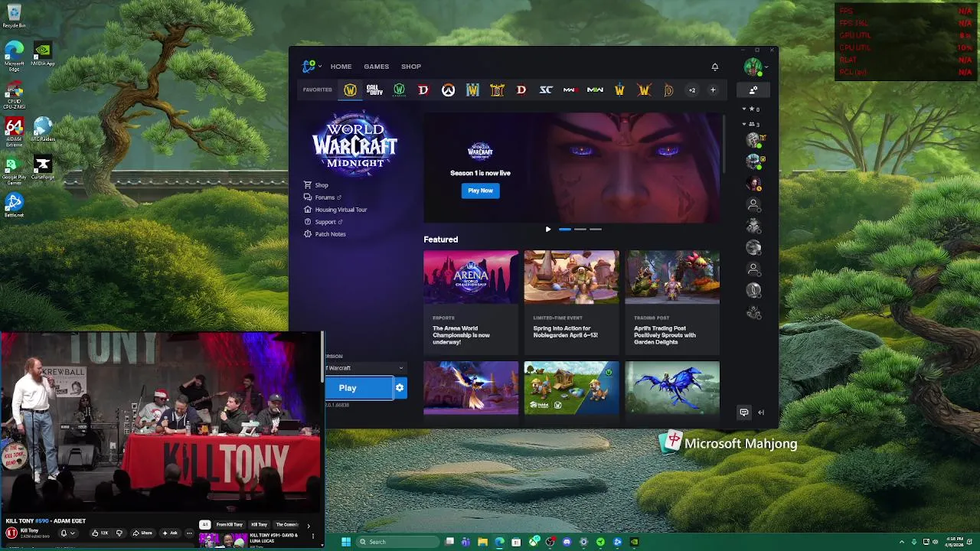Image resolution: width=980 pixels, height=551 pixels.
Task: Select the 'From Kill Tony' chip
Action: click(229, 525)
